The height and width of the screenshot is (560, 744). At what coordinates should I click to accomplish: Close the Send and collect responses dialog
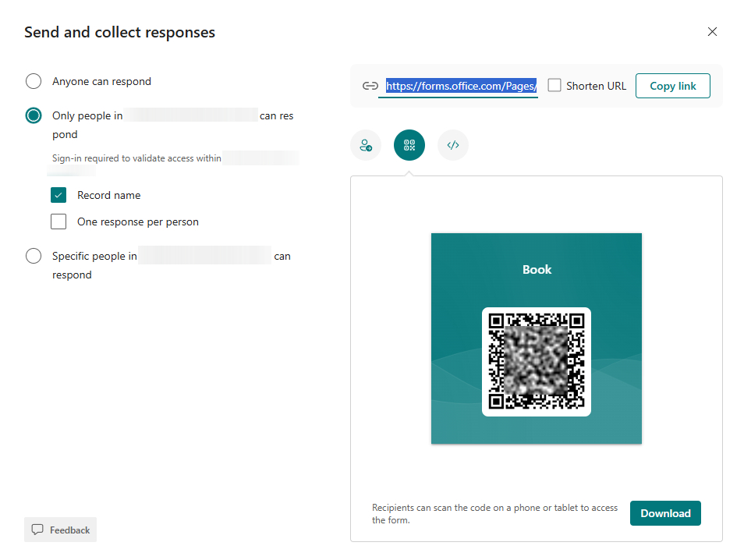click(x=712, y=32)
